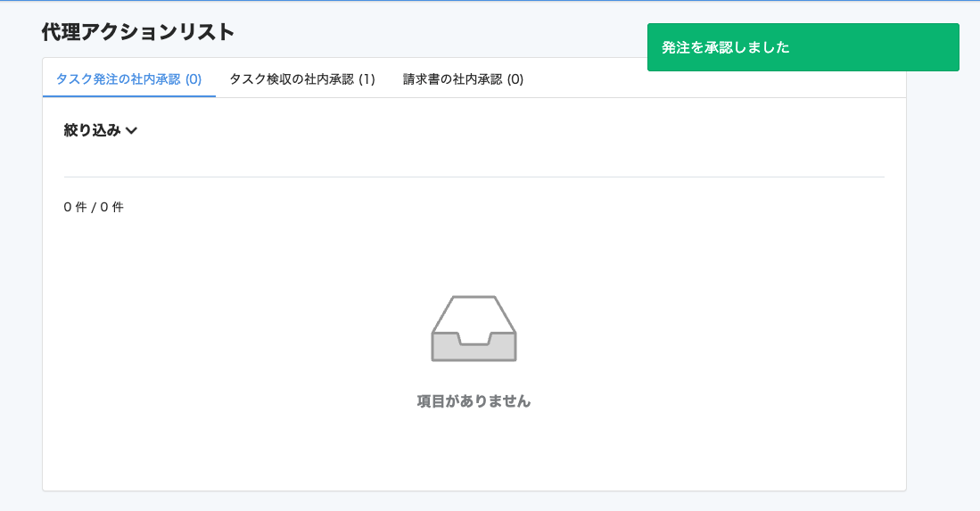This screenshot has width=980, height=511.
Task: Click the 代理アクションリスト page heading
Action: [x=138, y=32]
